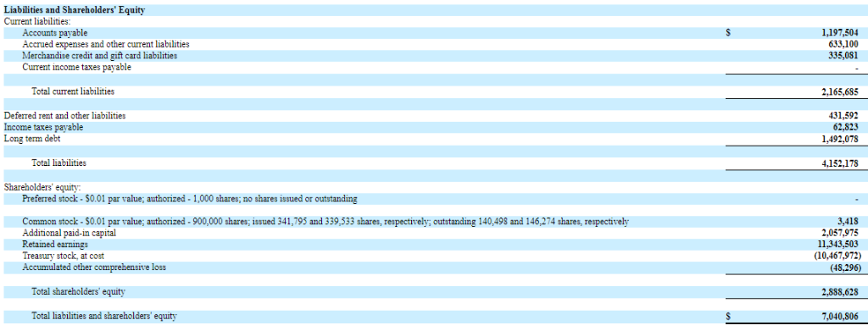Select 'Merchandise credit and gift card liabilities'
Image resolution: width=868 pixels, height=331 pixels.
pyautogui.click(x=100, y=56)
